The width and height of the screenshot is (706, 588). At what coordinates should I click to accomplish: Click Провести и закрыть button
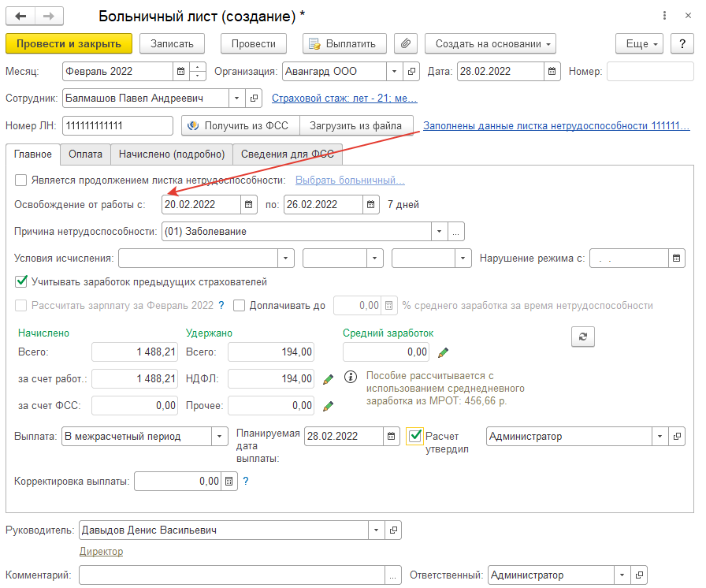point(69,43)
